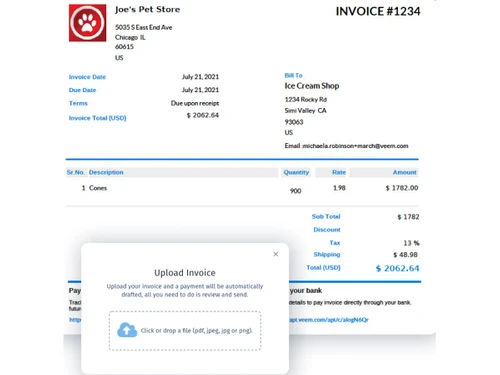Click the Tax label
Image resolution: width=500 pixels, height=375 pixels.
[x=335, y=243]
